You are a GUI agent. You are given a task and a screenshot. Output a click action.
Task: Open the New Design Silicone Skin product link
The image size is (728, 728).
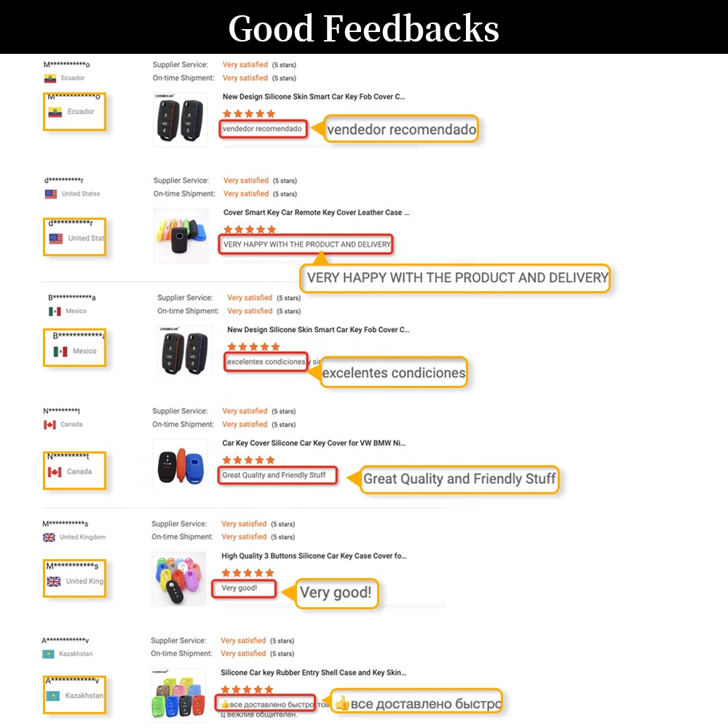[x=314, y=96]
